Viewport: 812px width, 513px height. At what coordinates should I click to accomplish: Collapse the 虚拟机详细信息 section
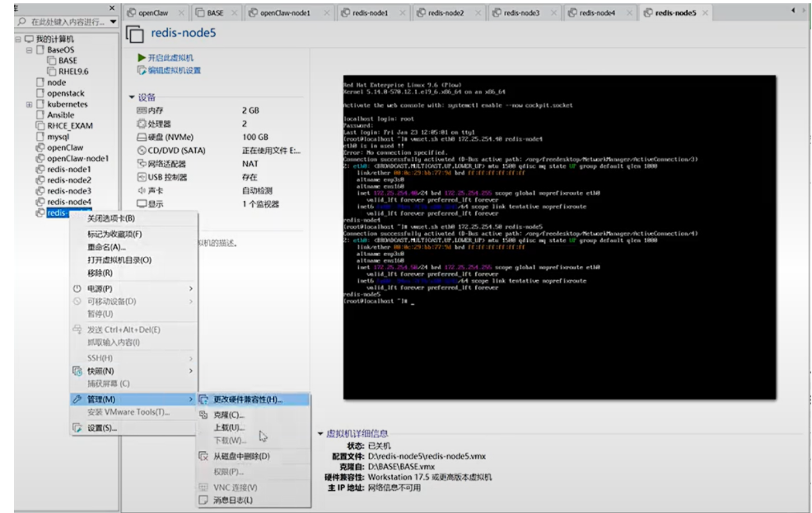tap(320, 434)
